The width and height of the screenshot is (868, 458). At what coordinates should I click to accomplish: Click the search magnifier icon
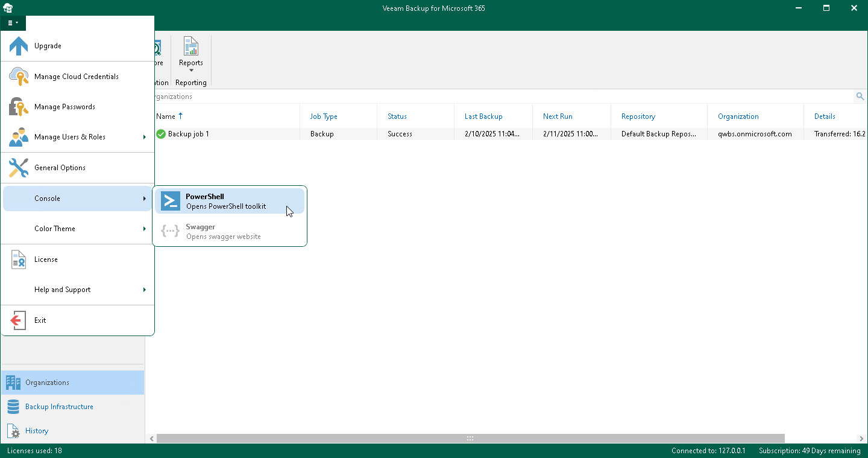[860, 97]
